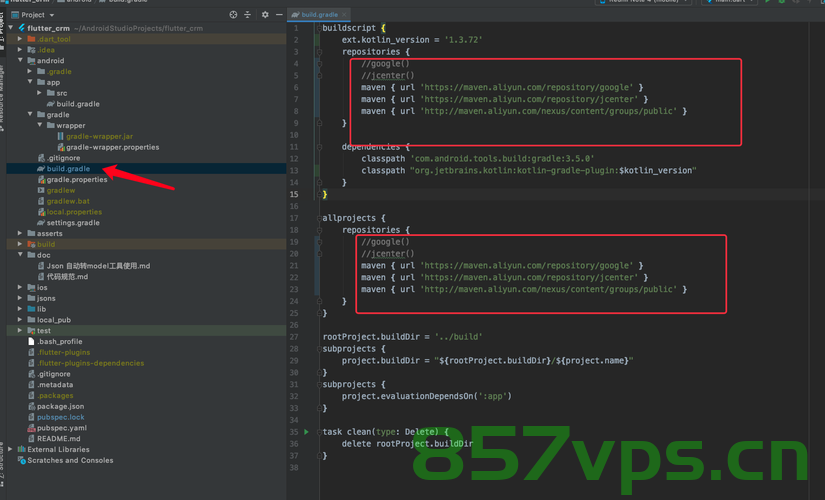Expand the src folder

[x=39, y=93]
